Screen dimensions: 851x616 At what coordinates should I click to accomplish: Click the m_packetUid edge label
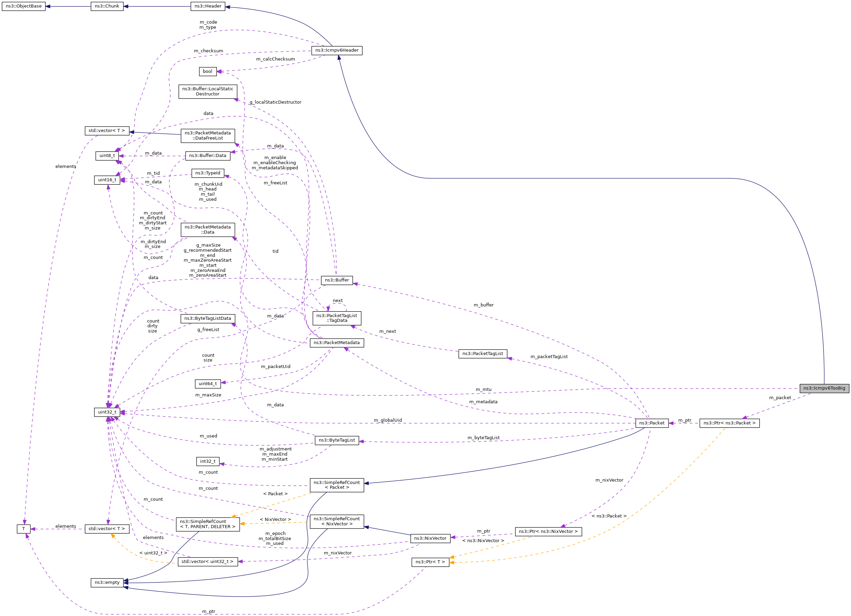[x=275, y=367]
